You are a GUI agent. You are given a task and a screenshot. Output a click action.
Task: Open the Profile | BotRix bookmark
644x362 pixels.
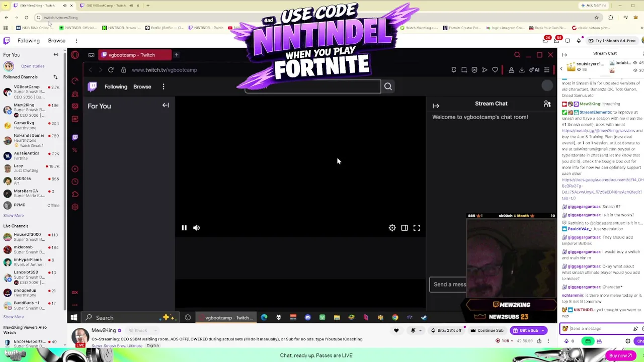[164, 28]
